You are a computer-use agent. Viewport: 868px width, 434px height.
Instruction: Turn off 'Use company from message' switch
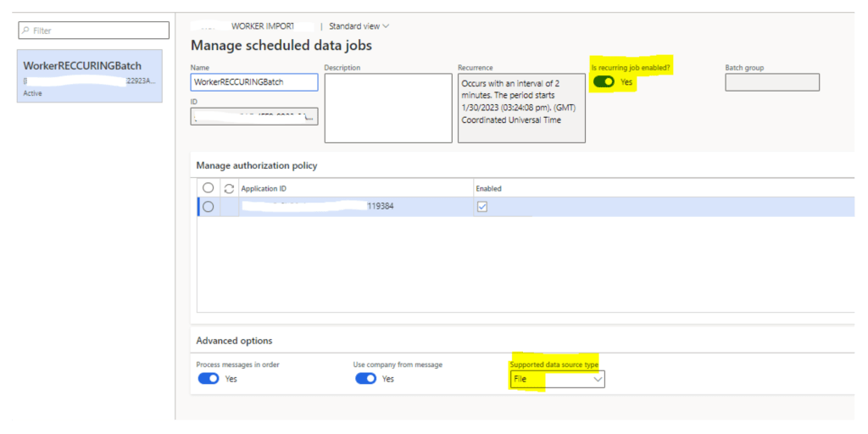coord(365,379)
